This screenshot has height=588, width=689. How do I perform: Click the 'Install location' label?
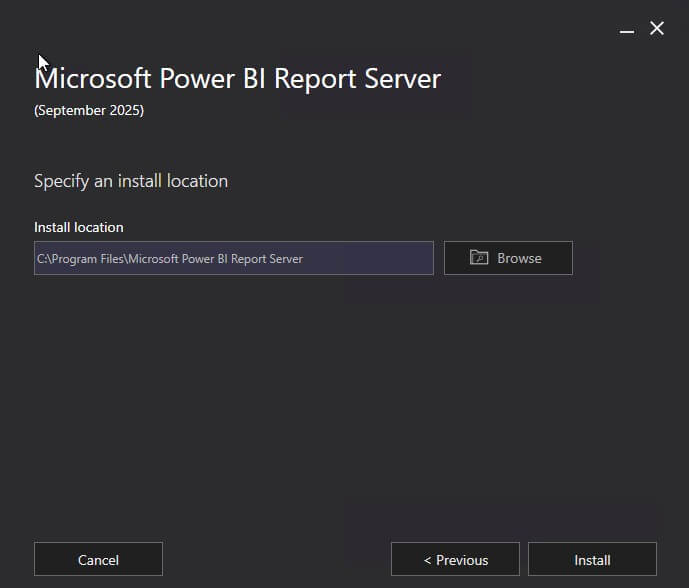coord(79,227)
